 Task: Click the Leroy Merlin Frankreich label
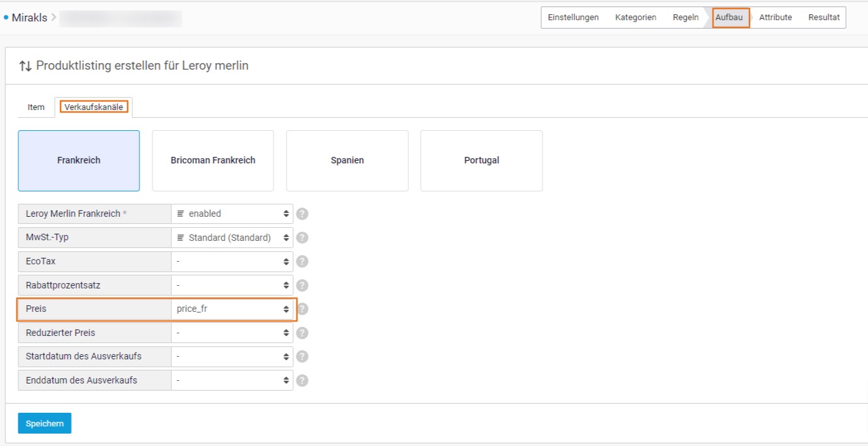[x=73, y=214]
